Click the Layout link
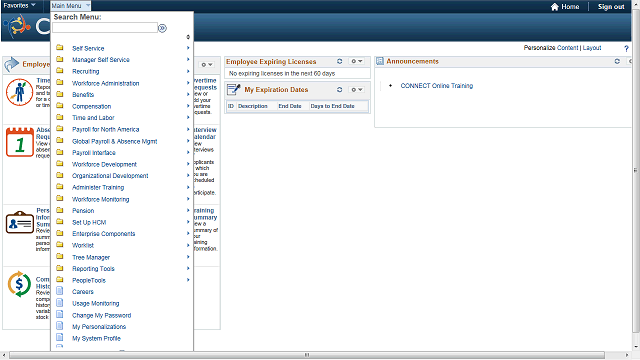The width and height of the screenshot is (640, 360). pos(592,48)
